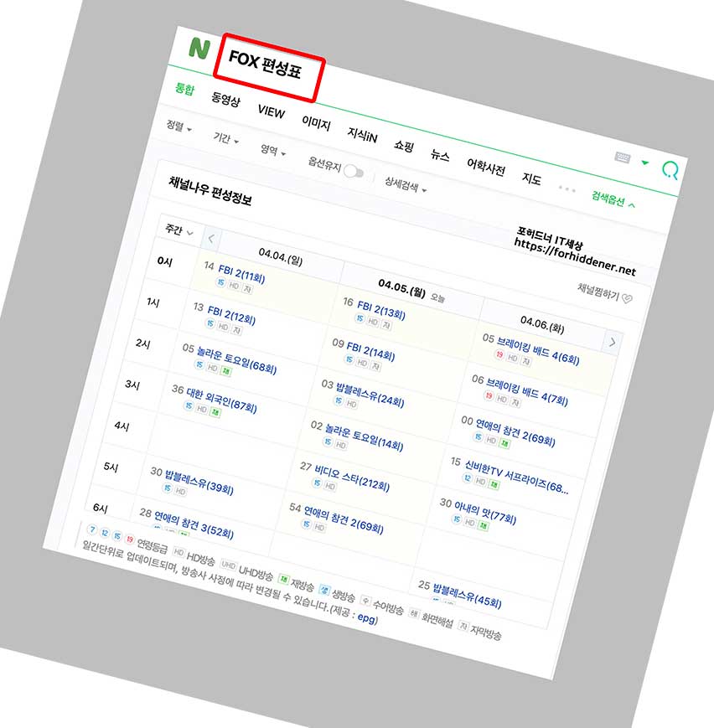Open 놀라운 토요일(68회) link
This screenshot has height=728, width=714.
click(x=236, y=361)
